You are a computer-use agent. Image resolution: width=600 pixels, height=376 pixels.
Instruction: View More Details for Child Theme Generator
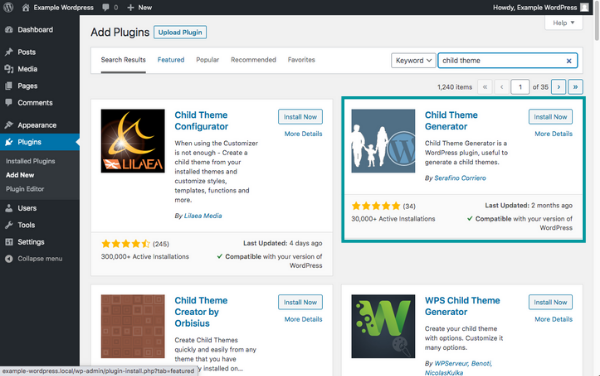(553, 134)
